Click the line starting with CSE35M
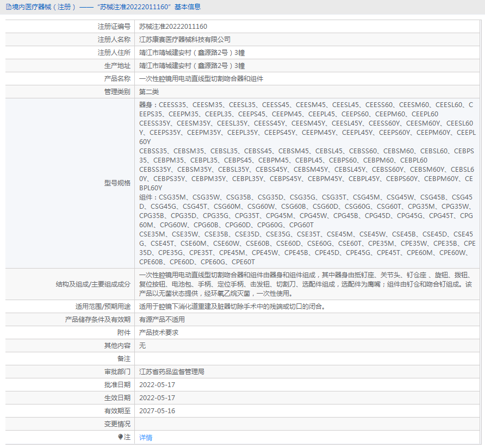This screenshot has height=448, width=485. 306,234
